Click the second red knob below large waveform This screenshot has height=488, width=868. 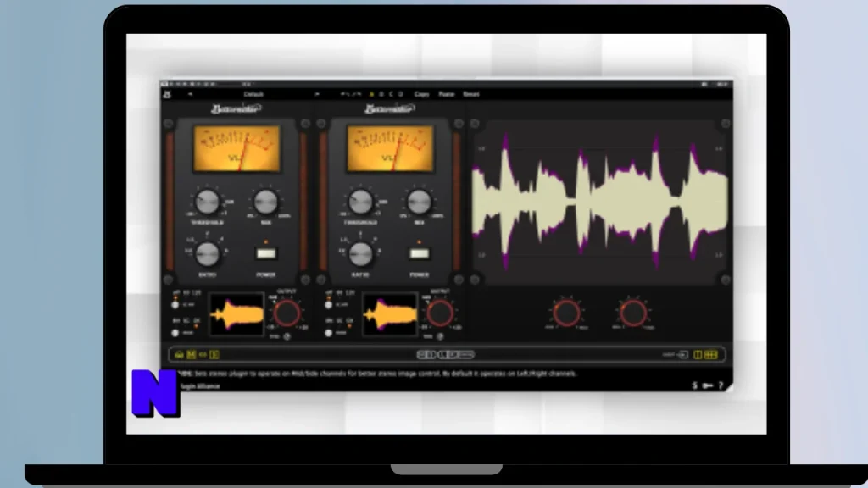[x=632, y=313]
